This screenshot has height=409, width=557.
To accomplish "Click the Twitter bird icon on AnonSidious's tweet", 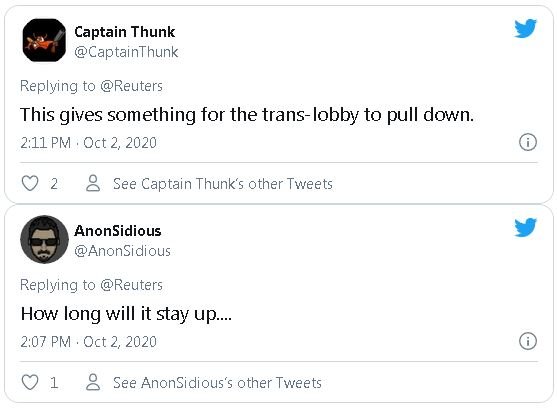I will click(525, 227).
